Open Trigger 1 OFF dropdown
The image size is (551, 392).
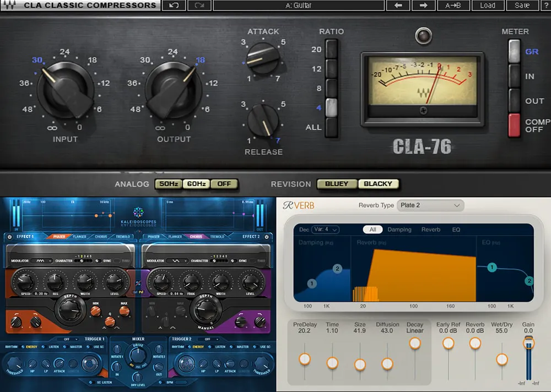tap(69, 339)
